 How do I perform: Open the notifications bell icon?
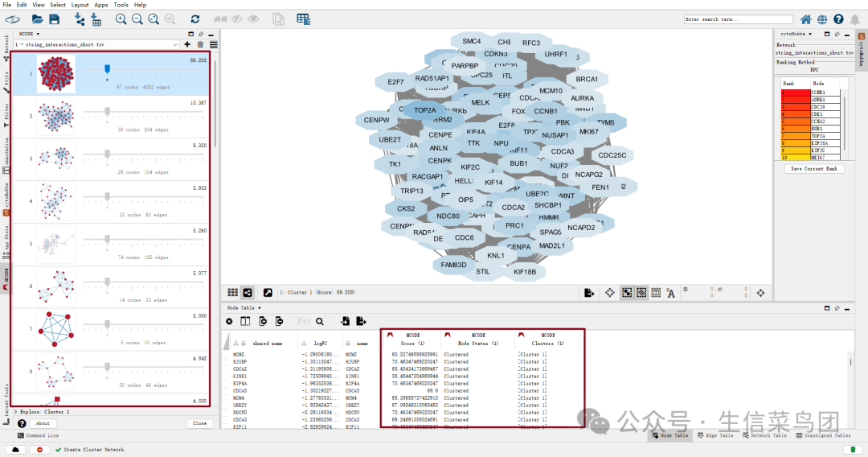[x=855, y=19]
